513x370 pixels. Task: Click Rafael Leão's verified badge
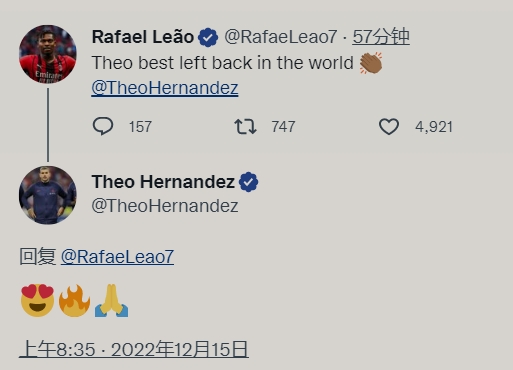[x=208, y=37]
